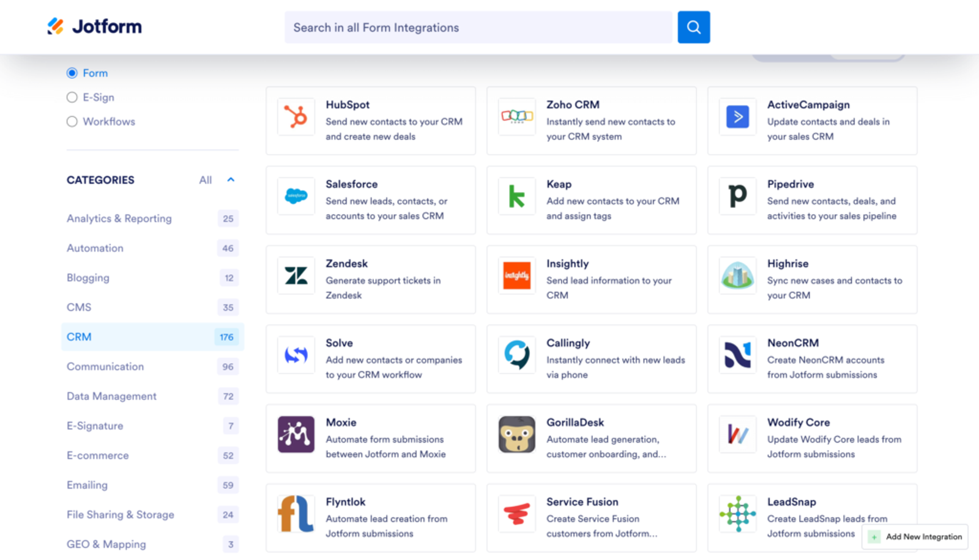Click the Communication count badge 96
The height and width of the screenshot is (560, 979).
(x=228, y=367)
